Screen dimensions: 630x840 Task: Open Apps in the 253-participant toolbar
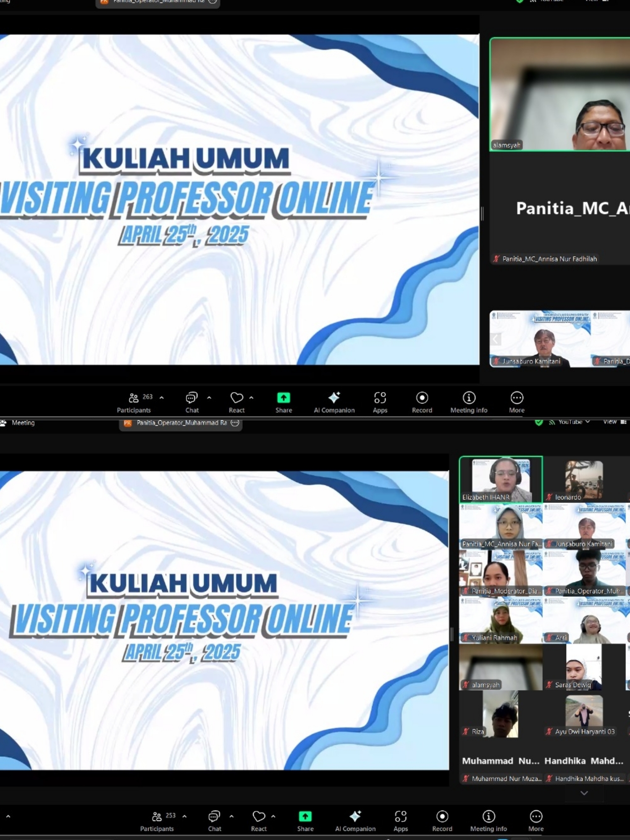(x=400, y=820)
